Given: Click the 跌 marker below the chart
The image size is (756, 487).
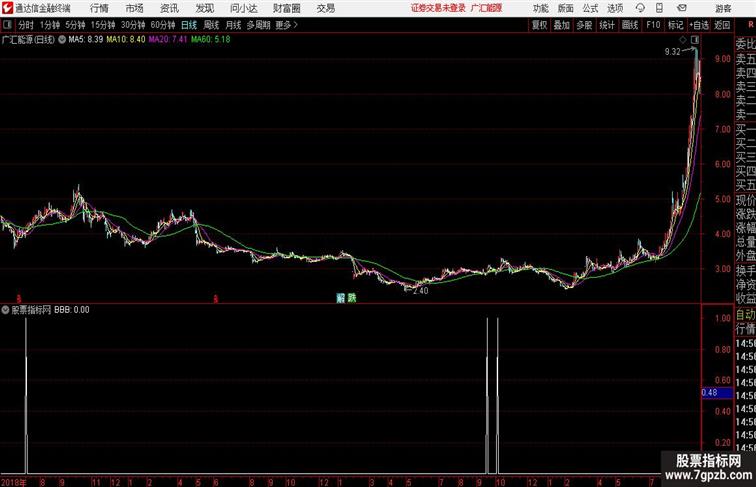Looking at the screenshot, I should tap(352, 298).
